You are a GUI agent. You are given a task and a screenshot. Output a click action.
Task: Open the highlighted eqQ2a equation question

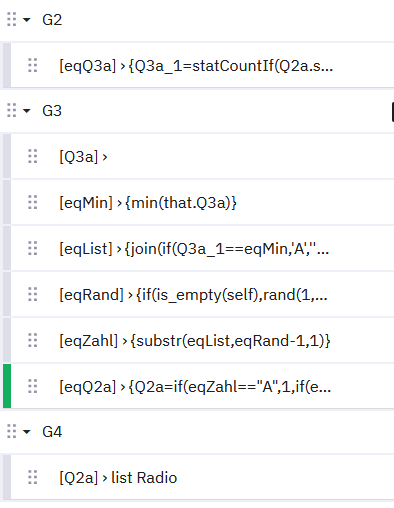199,386
